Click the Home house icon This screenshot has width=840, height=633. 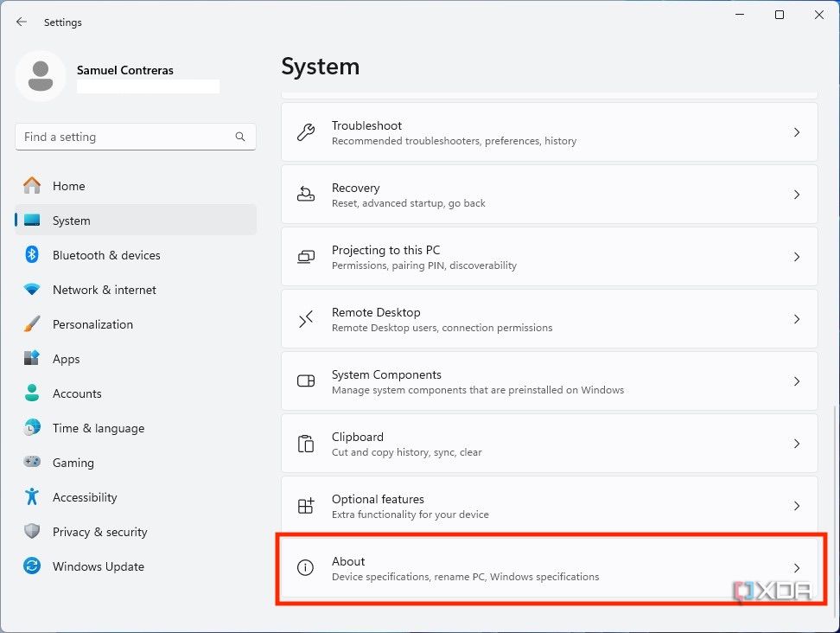(32, 185)
